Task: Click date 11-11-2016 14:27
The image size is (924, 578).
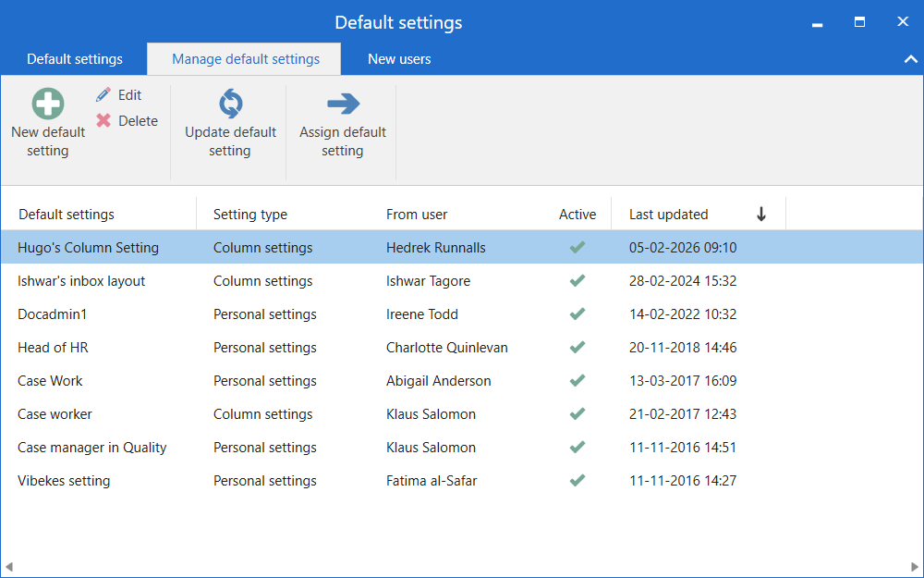Action: pos(683,481)
